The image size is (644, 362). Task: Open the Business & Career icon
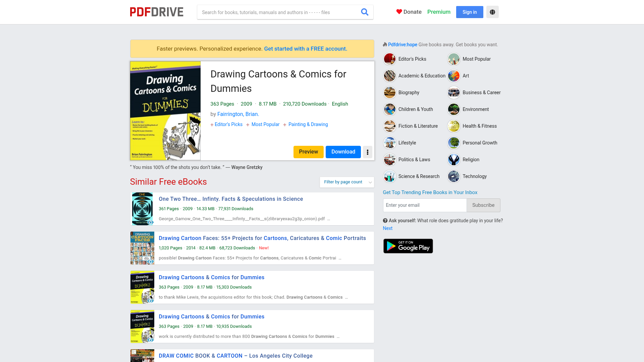454,93
